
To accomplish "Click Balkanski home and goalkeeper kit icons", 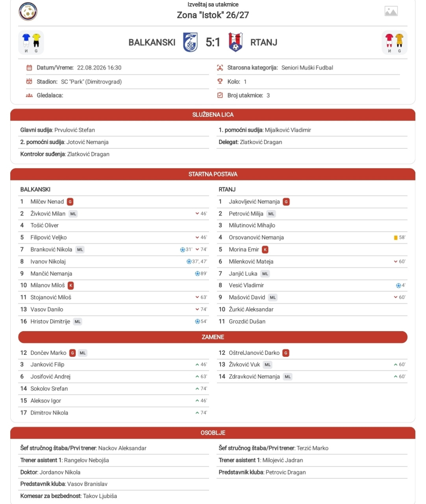I will pyautogui.click(x=31, y=43).
